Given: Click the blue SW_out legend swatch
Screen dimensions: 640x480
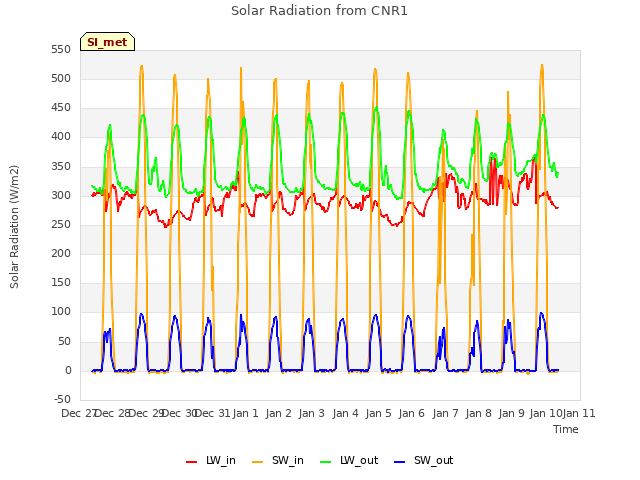Looking at the screenshot, I should (400, 462).
